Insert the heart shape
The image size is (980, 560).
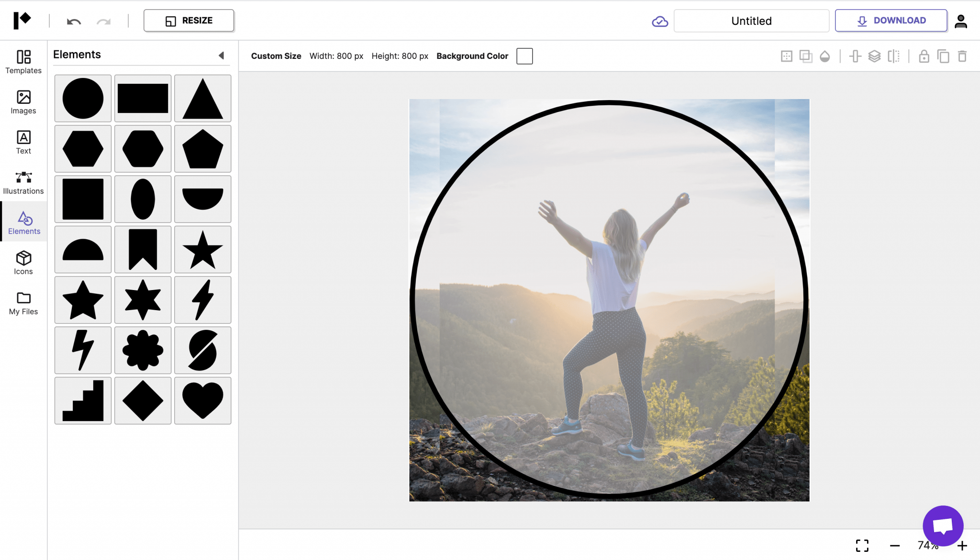click(x=202, y=401)
